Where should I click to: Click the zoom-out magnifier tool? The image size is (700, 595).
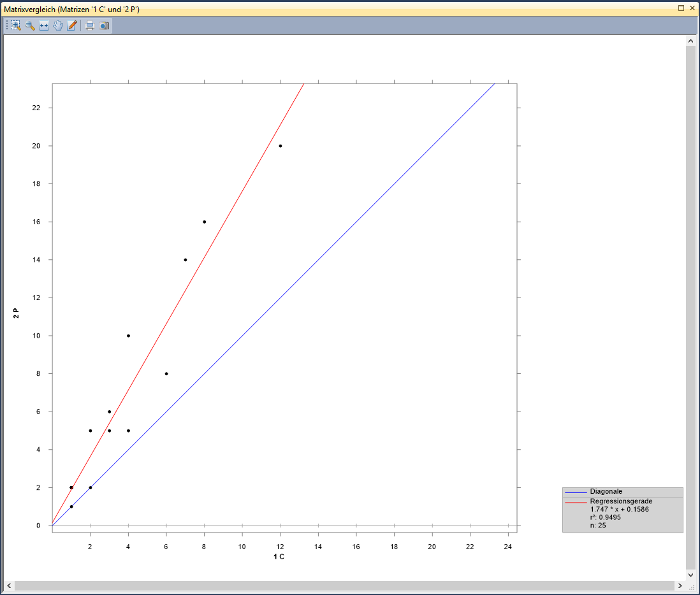(30, 25)
